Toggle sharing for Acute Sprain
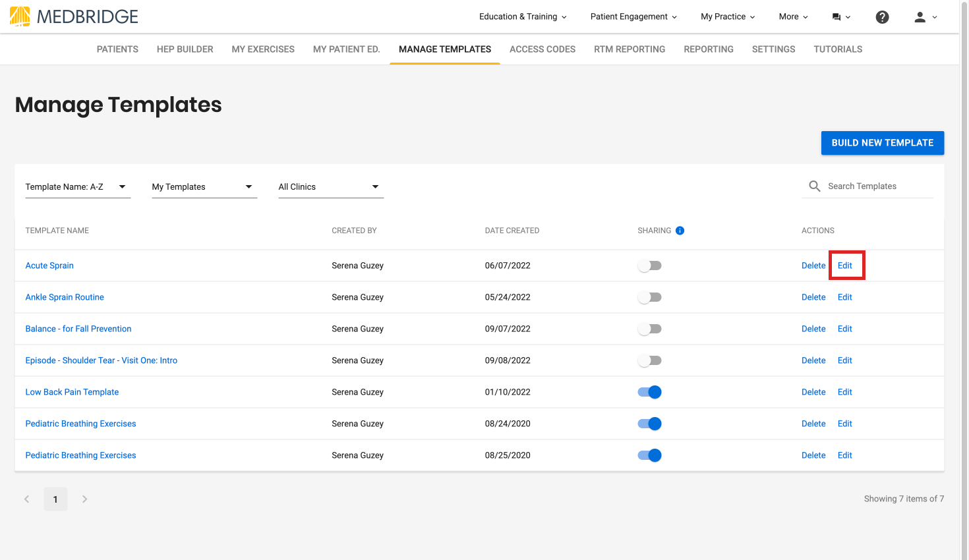Screen dimensions: 969x560 click(649, 266)
